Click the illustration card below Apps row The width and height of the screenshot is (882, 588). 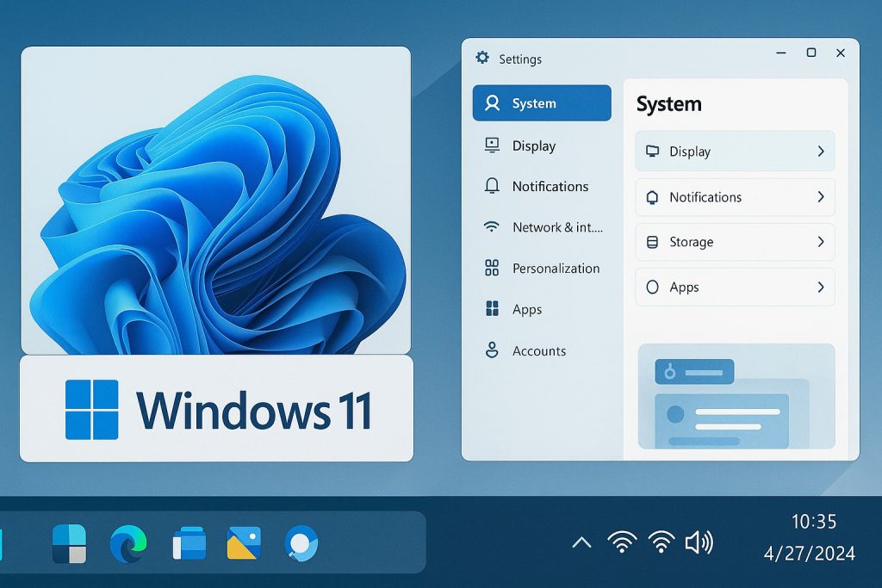point(736,396)
